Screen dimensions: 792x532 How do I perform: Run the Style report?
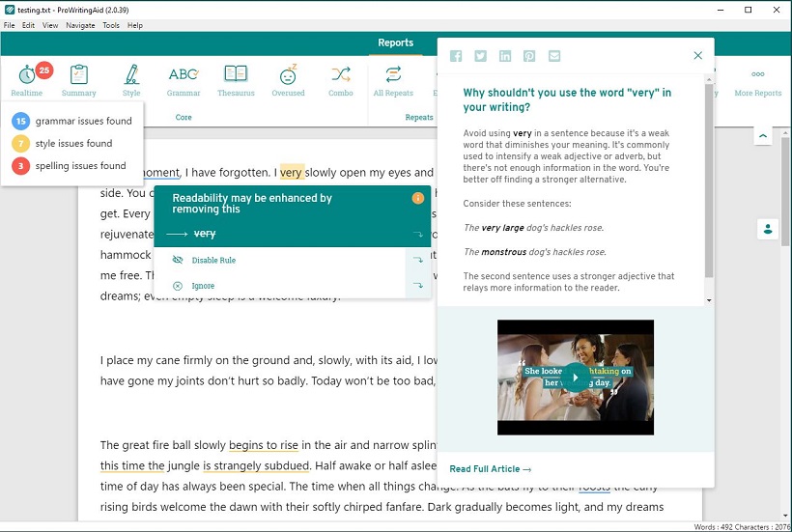[x=131, y=80]
